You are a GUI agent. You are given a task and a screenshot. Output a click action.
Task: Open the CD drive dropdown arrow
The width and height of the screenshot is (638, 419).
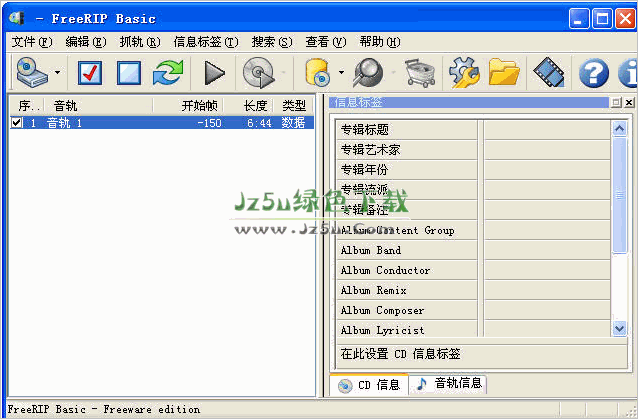tap(57, 73)
